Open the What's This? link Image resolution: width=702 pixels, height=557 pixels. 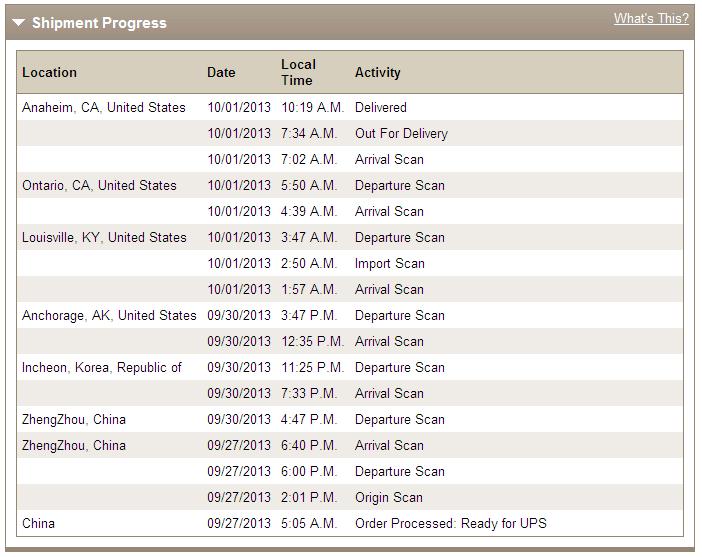tap(651, 19)
